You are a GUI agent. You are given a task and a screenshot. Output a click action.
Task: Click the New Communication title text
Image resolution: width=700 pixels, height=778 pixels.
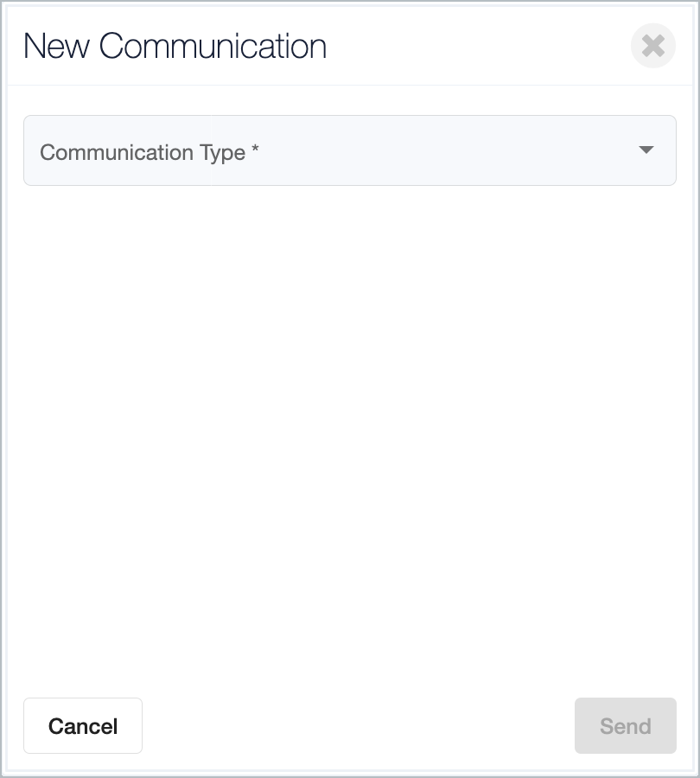click(175, 46)
